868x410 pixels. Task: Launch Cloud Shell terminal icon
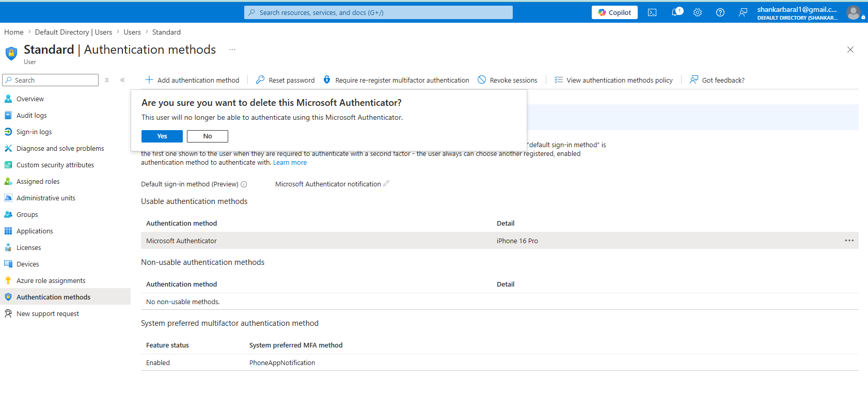tap(652, 12)
